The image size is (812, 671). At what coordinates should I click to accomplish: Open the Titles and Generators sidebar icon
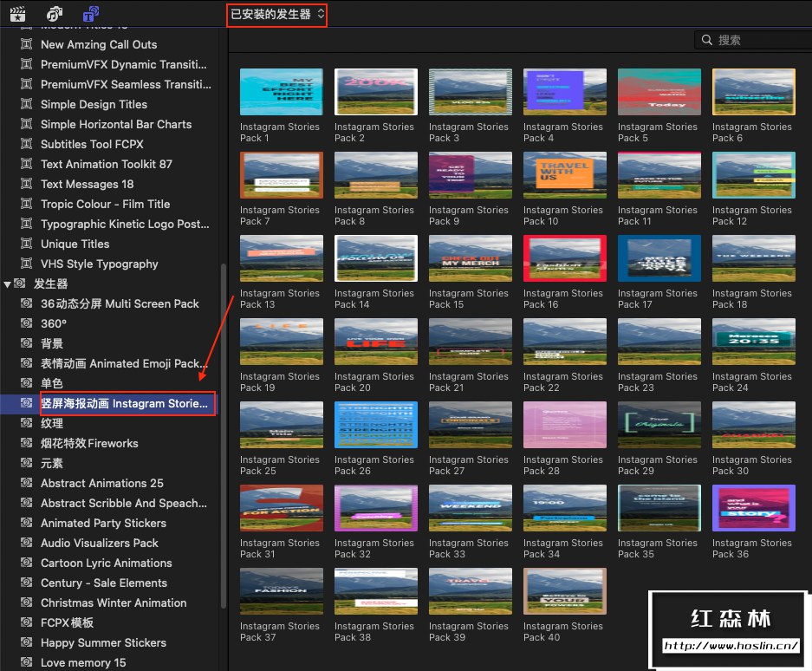91,14
